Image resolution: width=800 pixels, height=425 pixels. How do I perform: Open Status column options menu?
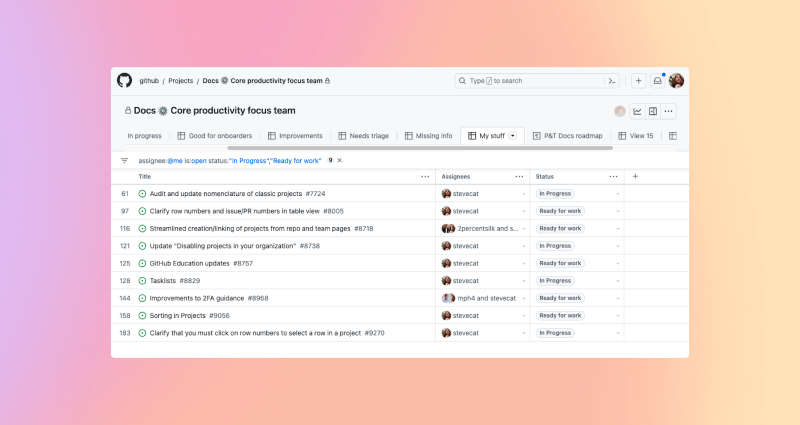click(613, 177)
